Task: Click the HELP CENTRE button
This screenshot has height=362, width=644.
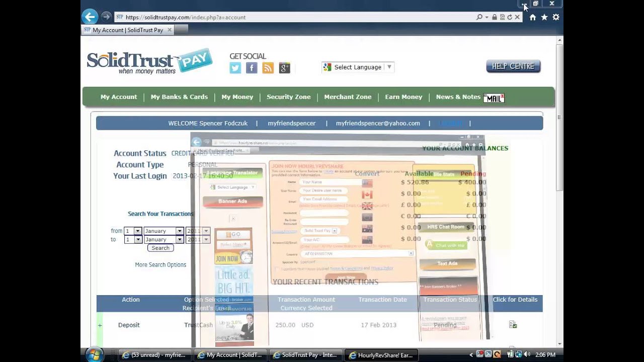Action: click(513, 66)
